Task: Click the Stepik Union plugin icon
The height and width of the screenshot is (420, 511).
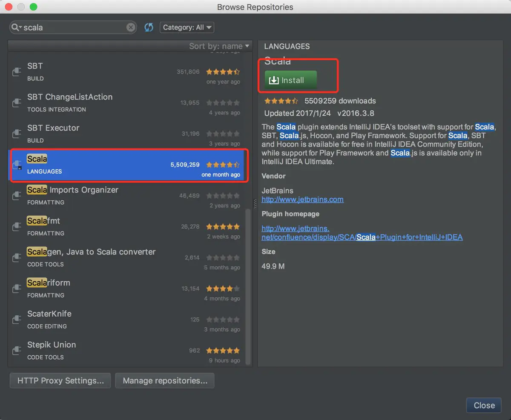Action: coord(17,351)
